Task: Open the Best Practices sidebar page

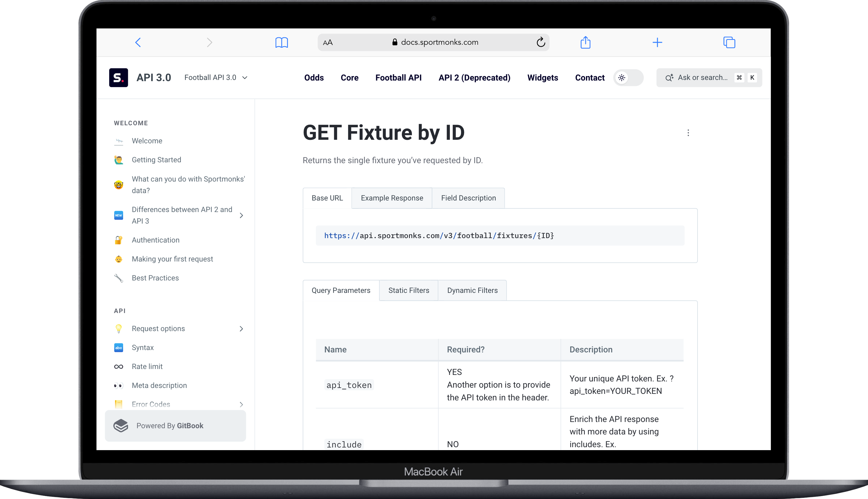Action: (155, 278)
